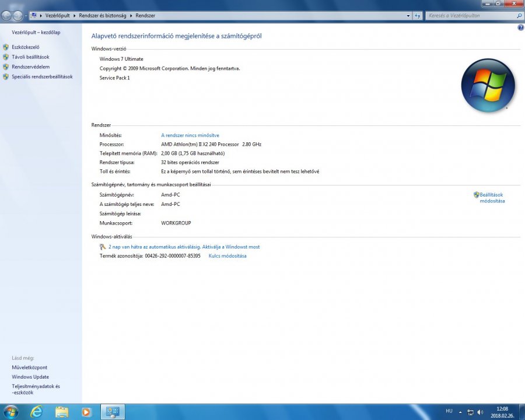Open Windows Update link
This screenshot has width=525, height=420.
(x=30, y=377)
